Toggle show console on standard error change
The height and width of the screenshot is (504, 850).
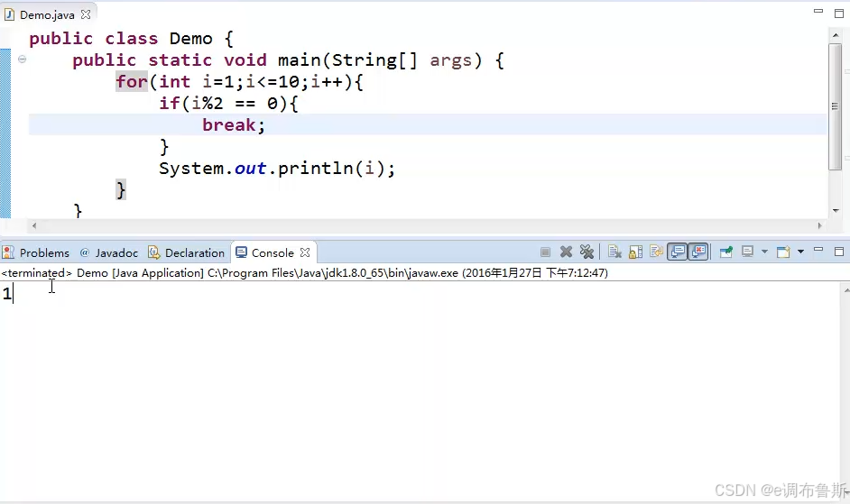[698, 252]
